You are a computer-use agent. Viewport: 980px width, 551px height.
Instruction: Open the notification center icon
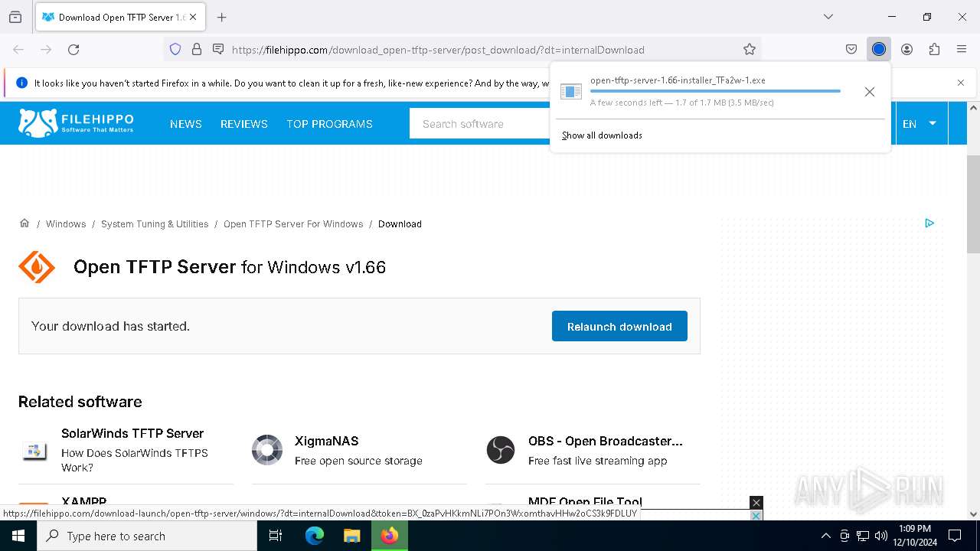click(x=955, y=536)
